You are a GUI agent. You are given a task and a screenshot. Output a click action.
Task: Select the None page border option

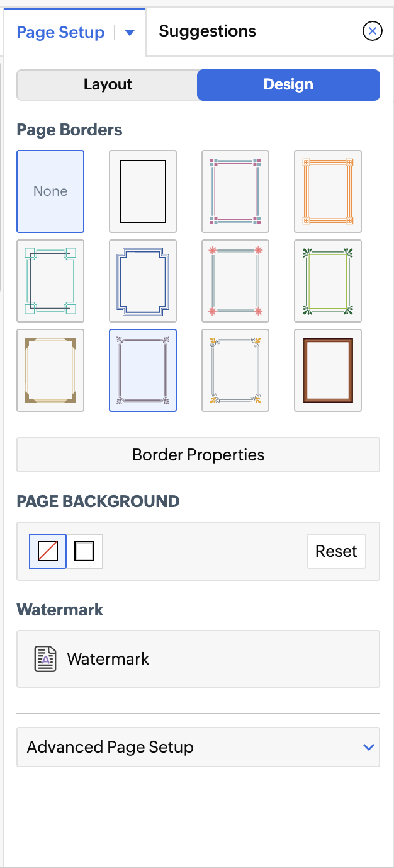click(50, 191)
